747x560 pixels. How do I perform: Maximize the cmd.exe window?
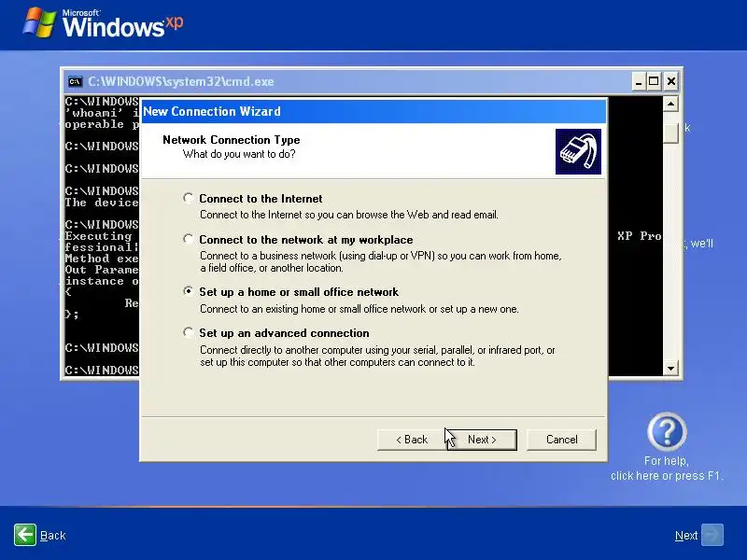tap(655, 81)
